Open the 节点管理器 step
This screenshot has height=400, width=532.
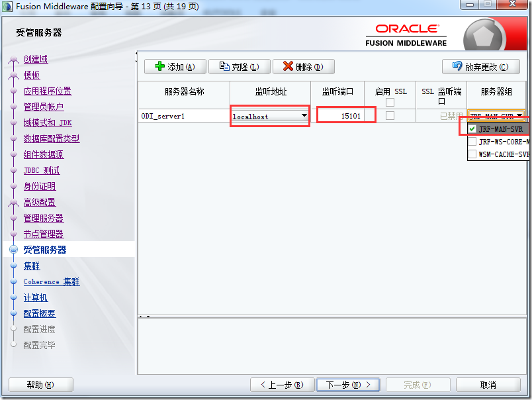pos(44,234)
